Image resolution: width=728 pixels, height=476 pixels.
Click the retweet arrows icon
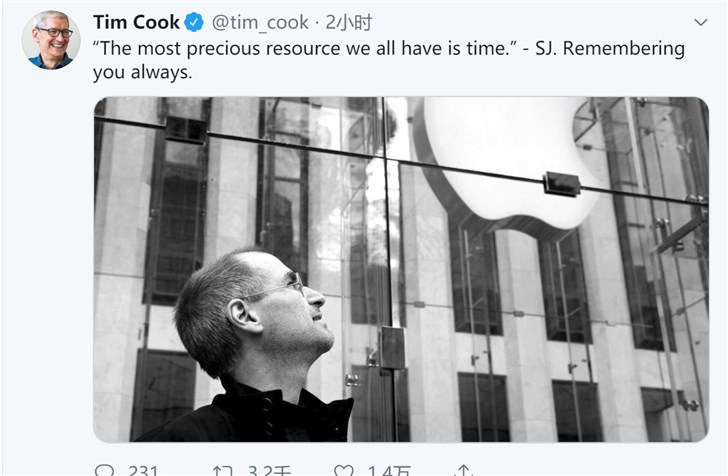click(222, 470)
